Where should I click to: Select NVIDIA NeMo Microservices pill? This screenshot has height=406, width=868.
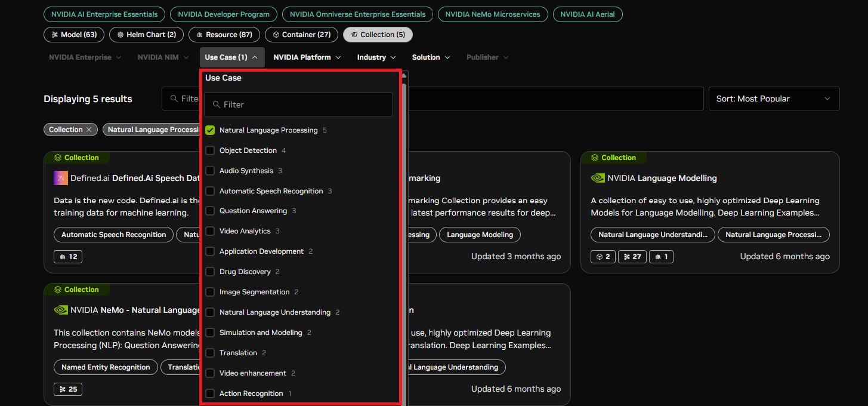(x=493, y=14)
